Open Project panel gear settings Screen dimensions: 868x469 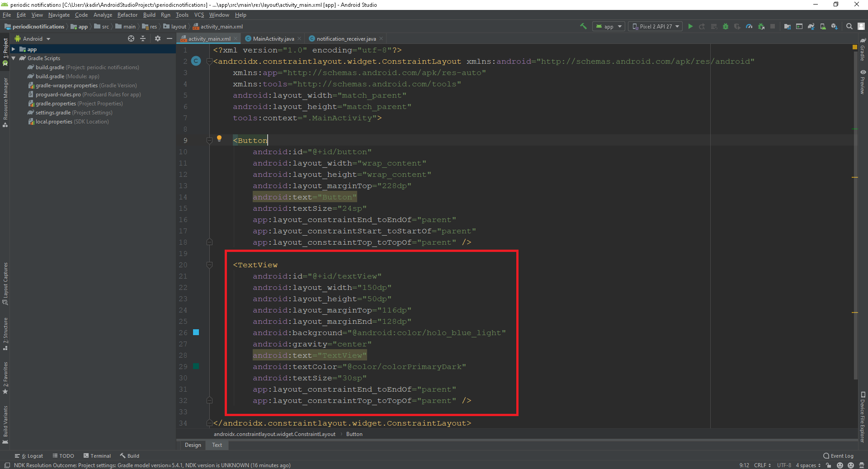158,38
